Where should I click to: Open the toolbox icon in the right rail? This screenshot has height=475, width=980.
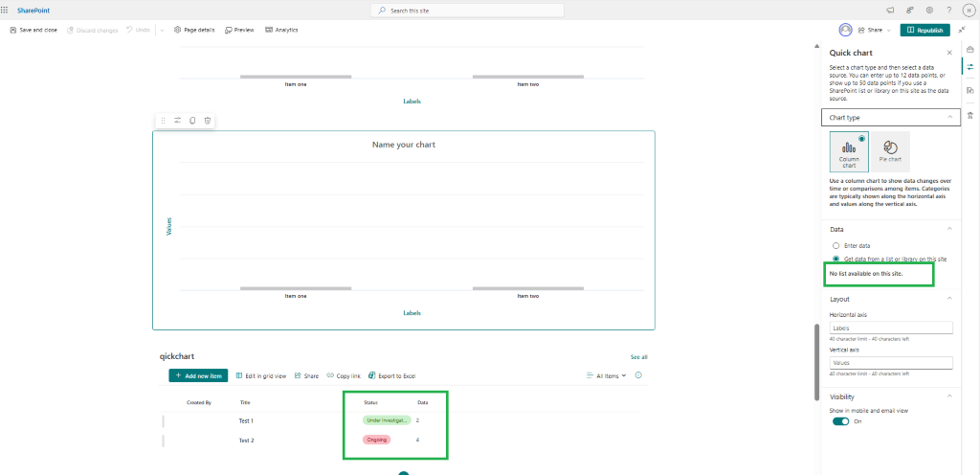tap(970, 50)
